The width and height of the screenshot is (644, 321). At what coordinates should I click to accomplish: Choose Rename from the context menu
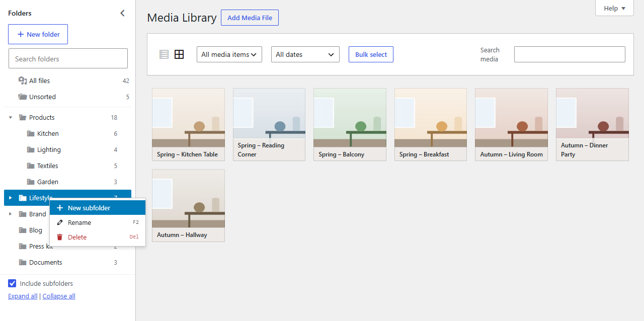(98, 222)
